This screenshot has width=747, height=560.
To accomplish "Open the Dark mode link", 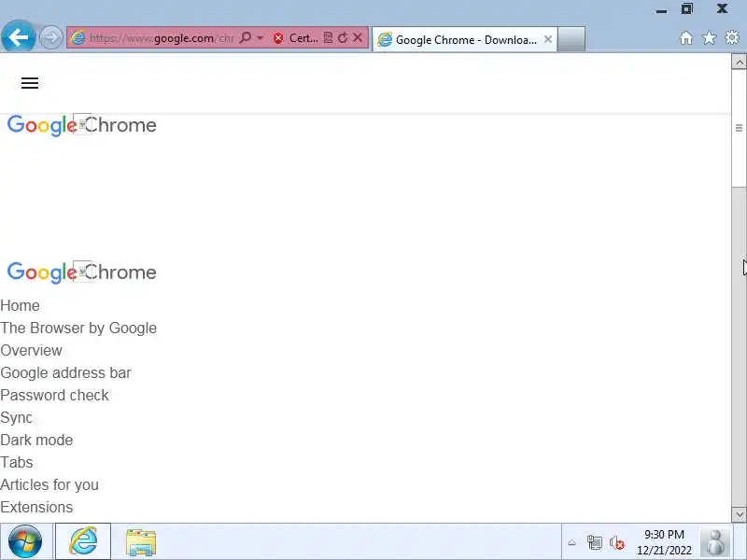I will pyautogui.click(x=36, y=440).
